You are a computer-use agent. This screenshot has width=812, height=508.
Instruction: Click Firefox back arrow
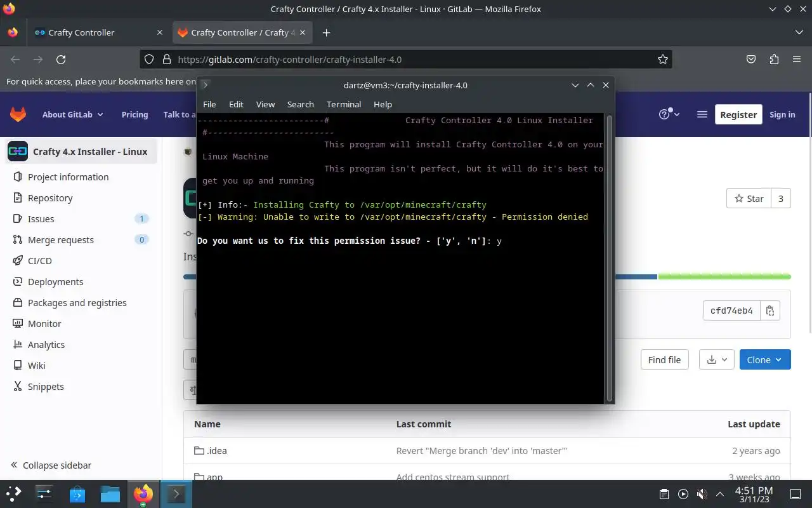(15, 59)
